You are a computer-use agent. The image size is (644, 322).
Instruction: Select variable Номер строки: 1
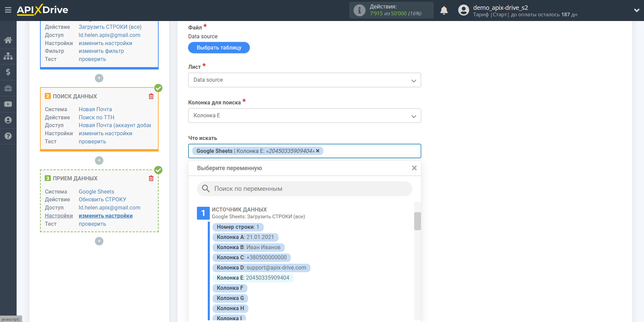tap(238, 227)
